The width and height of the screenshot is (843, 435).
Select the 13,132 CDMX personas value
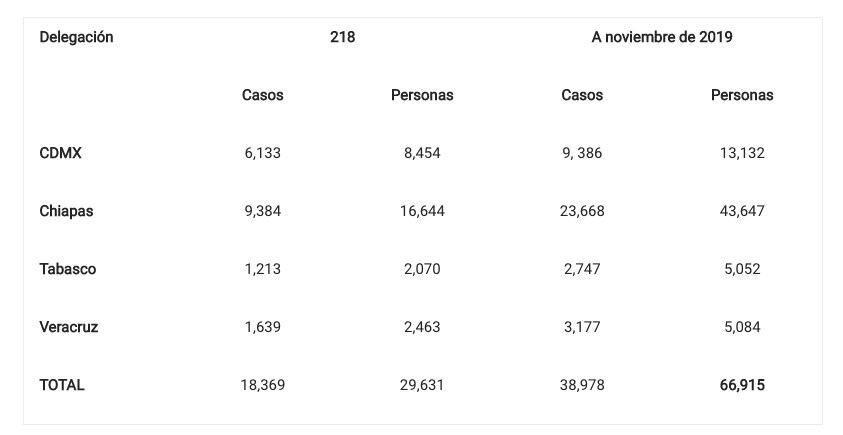point(742,153)
